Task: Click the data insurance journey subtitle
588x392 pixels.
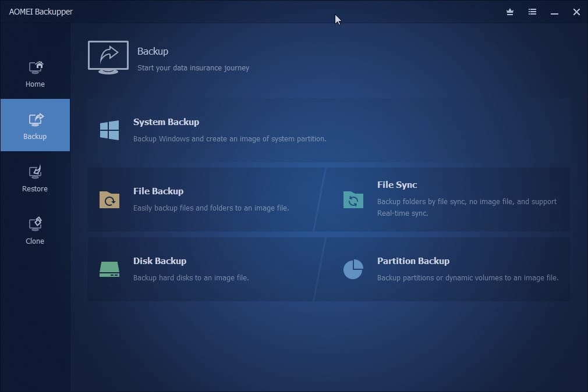Action: coord(193,67)
